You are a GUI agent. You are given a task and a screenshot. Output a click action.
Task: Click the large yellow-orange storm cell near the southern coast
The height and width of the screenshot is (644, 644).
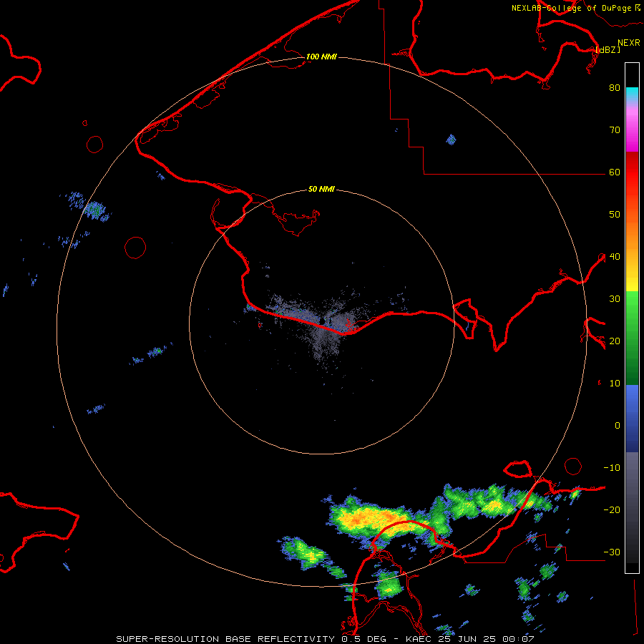(x=380, y=519)
